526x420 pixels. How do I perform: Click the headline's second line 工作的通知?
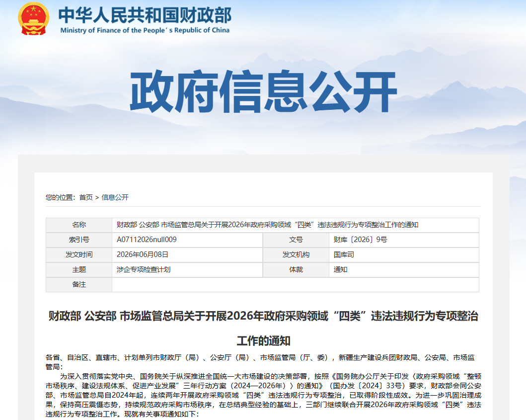point(263,341)
